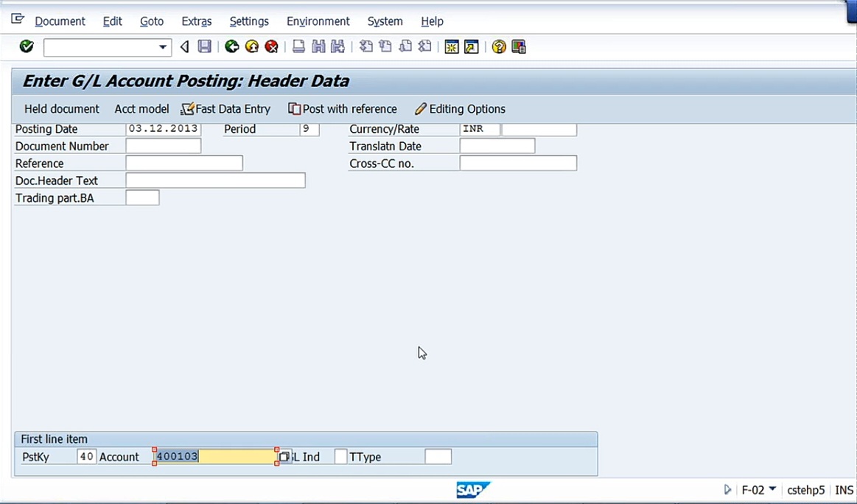Expand status bar with triangle icon

coord(727,489)
